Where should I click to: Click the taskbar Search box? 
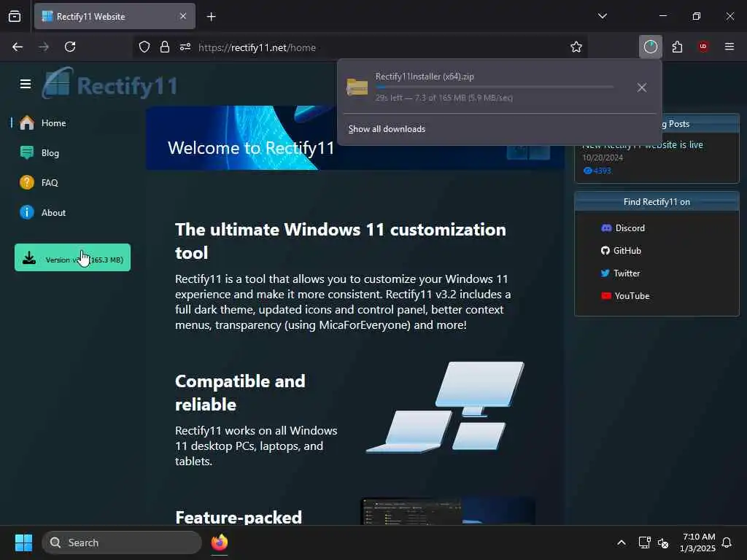(122, 542)
